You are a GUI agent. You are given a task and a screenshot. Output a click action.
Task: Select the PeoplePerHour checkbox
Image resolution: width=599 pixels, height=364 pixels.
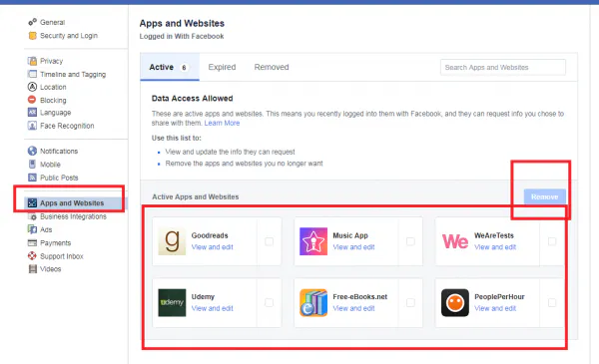pyautogui.click(x=552, y=302)
